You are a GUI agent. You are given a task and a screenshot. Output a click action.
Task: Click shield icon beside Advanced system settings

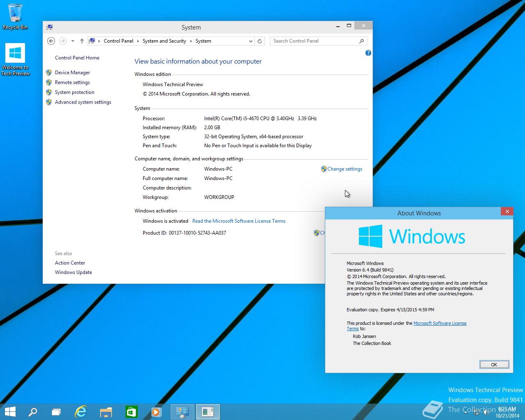coord(49,102)
